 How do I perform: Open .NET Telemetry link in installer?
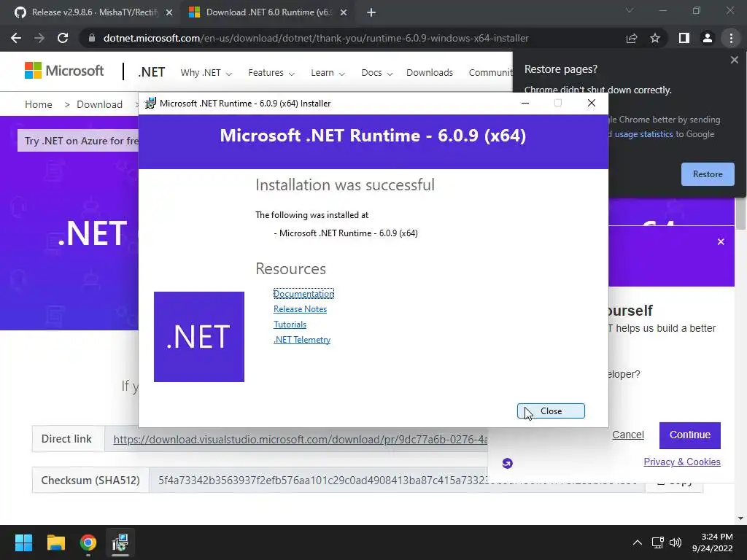(301, 340)
